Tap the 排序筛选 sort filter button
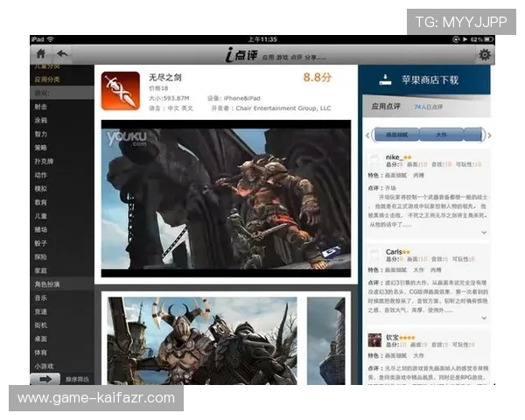Image resolution: width=525 pixels, height=420 pixels. (x=77, y=379)
